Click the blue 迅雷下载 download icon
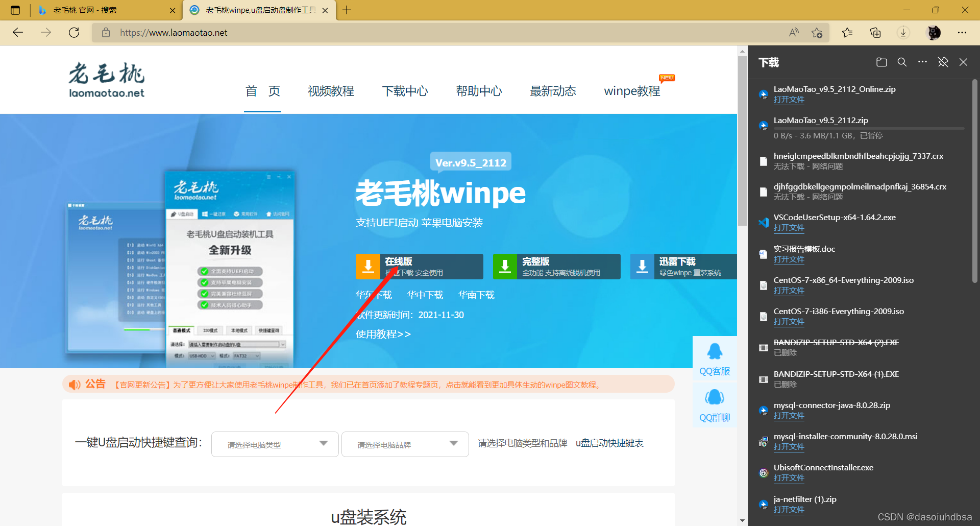 pos(643,267)
